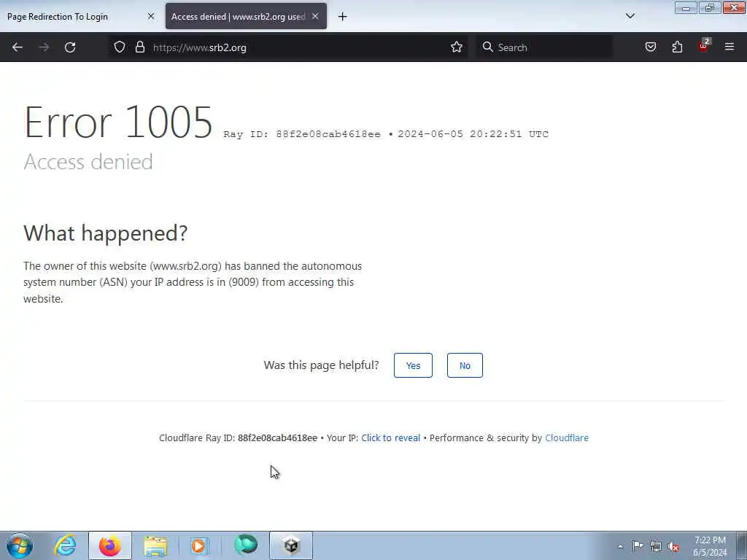The image size is (747, 560).
Task: Click the Was this page helpful? text
Action: click(321, 365)
